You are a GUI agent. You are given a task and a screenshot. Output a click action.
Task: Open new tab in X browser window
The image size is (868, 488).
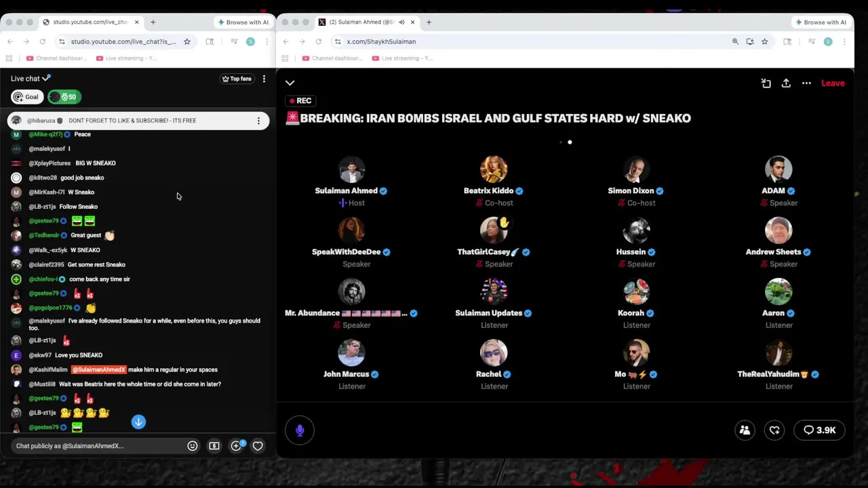(429, 22)
